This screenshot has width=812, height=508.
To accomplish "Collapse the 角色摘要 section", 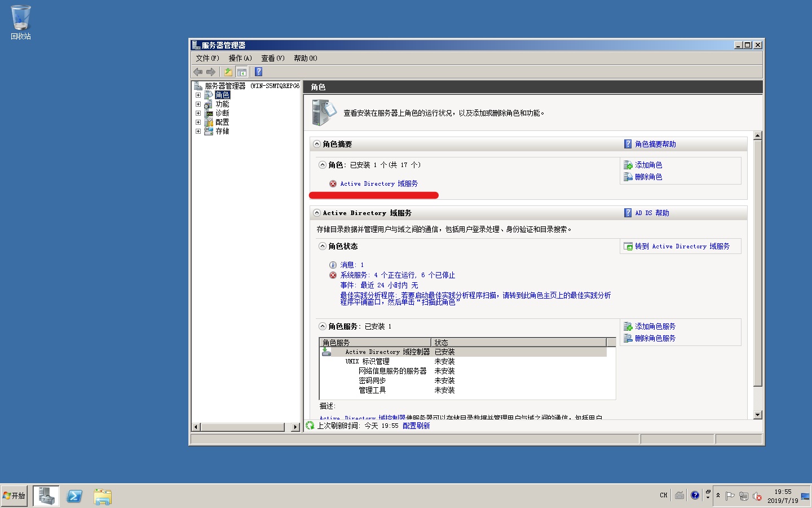I will pos(317,144).
